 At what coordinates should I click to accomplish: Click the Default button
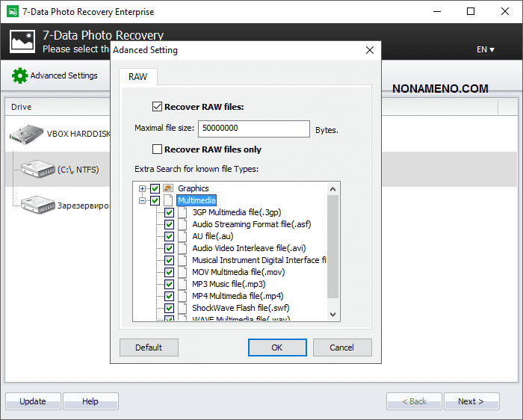click(149, 348)
